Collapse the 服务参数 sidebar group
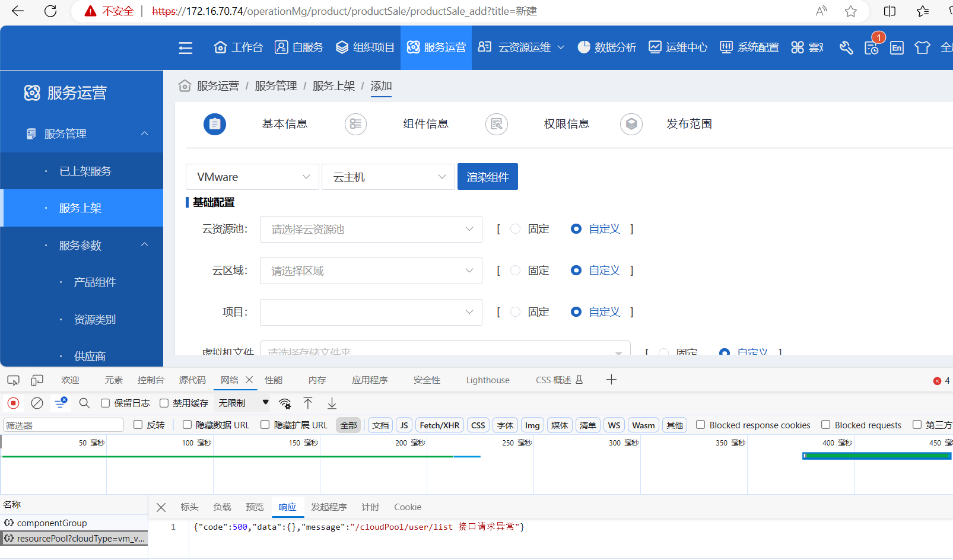 [x=145, y=245]
